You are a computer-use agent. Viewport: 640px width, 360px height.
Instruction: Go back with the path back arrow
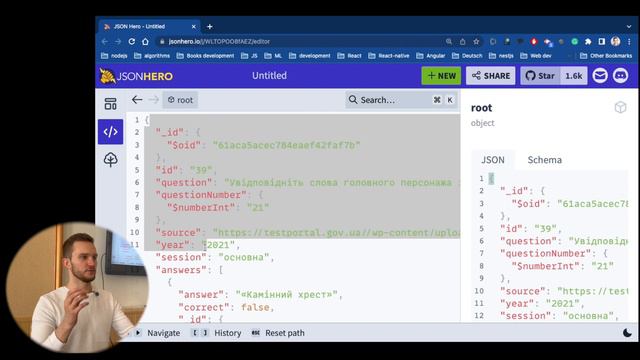click(x=137, y=100)
